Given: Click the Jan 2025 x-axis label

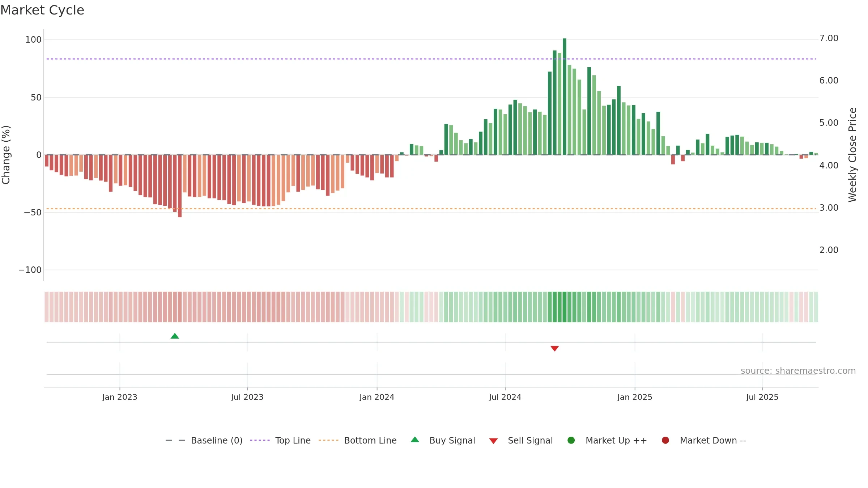Looking at the screenshot, I should pyautogui.click(x=635, y=397).
